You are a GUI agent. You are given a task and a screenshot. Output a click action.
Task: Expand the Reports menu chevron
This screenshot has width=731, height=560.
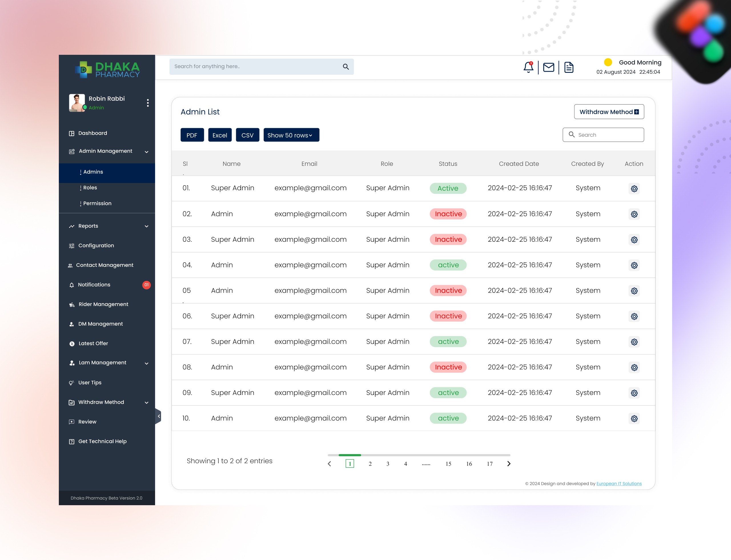[146, 226]
